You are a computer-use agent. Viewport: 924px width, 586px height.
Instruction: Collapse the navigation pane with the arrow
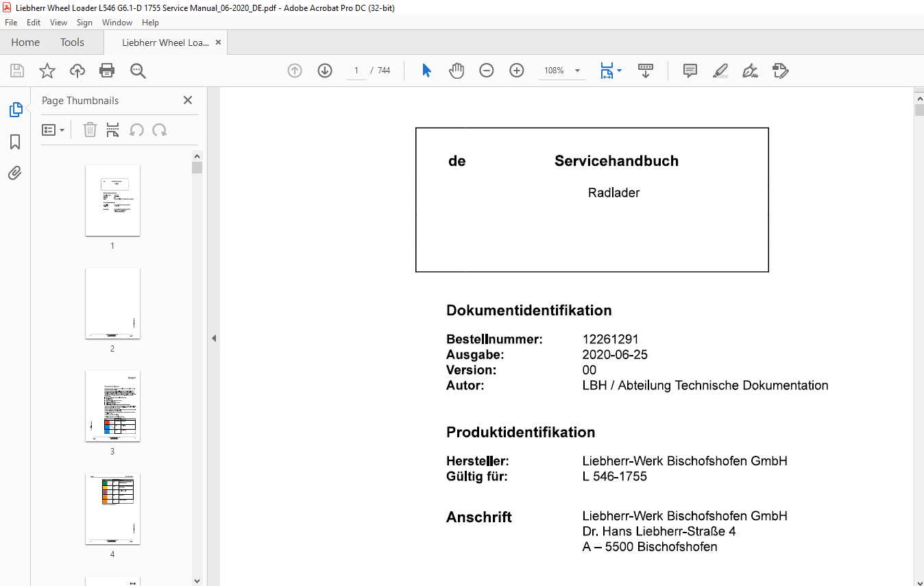[x=213, y=338]
